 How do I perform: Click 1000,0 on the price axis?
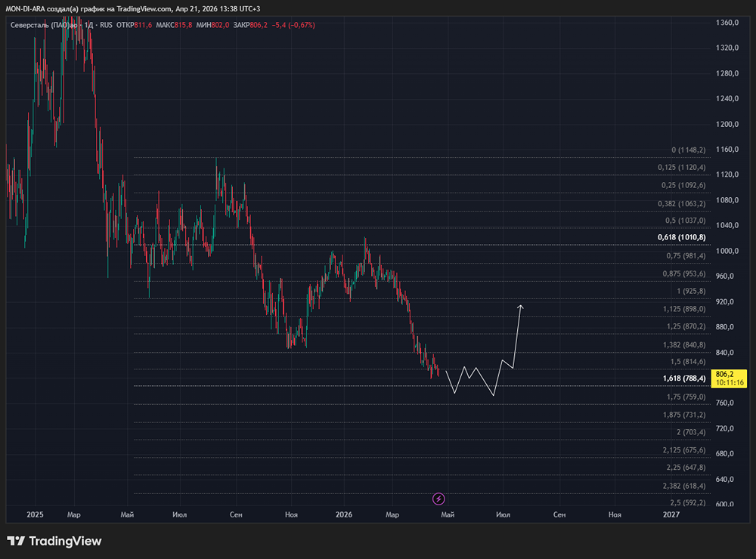click(x=727, y=251)
